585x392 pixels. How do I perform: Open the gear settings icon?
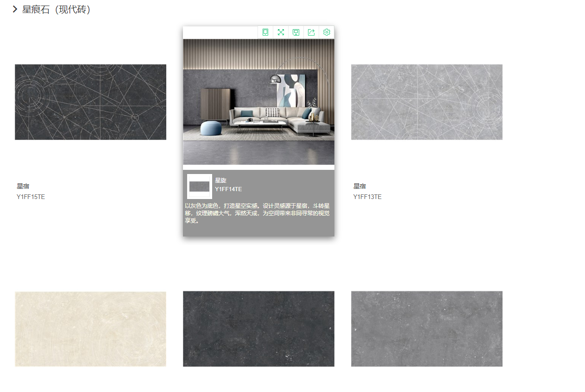click(327, 32)
